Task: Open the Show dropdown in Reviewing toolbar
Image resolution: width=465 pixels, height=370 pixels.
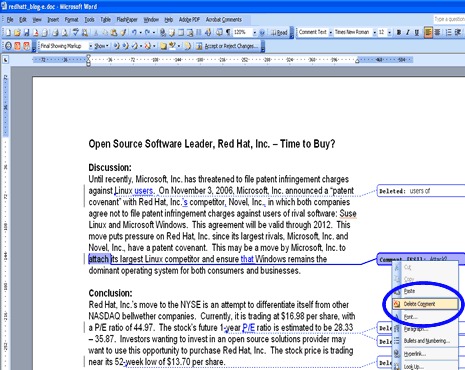Action: [102, 46]
